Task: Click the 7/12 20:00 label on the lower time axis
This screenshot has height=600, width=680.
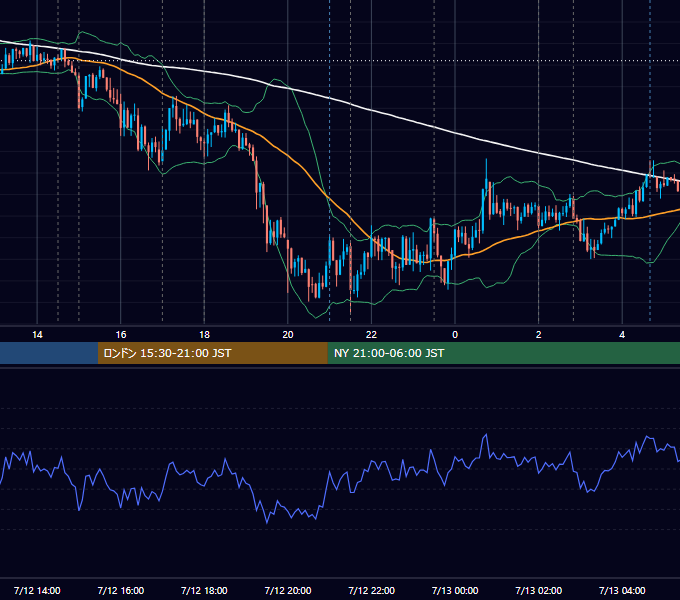Action: click(x=288, y=590)
